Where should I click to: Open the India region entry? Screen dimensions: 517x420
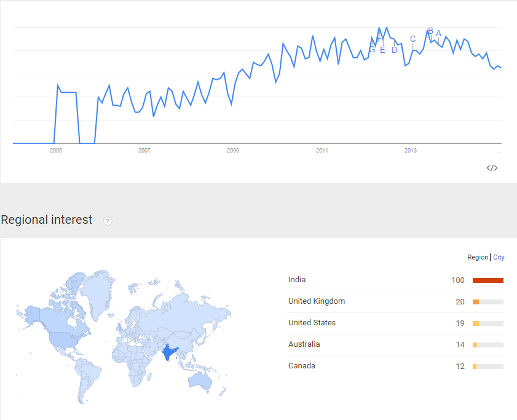297,280
